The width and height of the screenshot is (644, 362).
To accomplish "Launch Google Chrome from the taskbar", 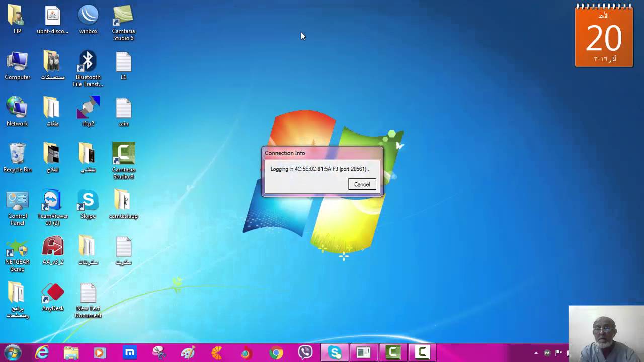I will pos(276,353).
